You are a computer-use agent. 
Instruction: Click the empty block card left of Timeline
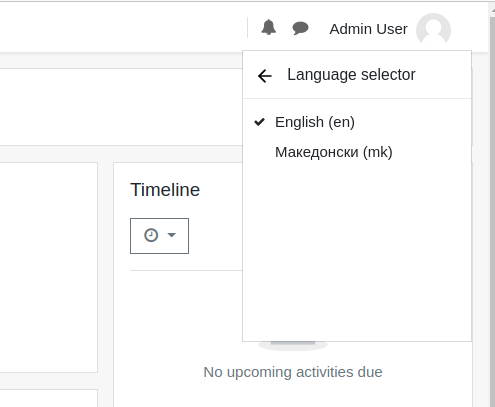pyautogui.click(x=49, y=267)
